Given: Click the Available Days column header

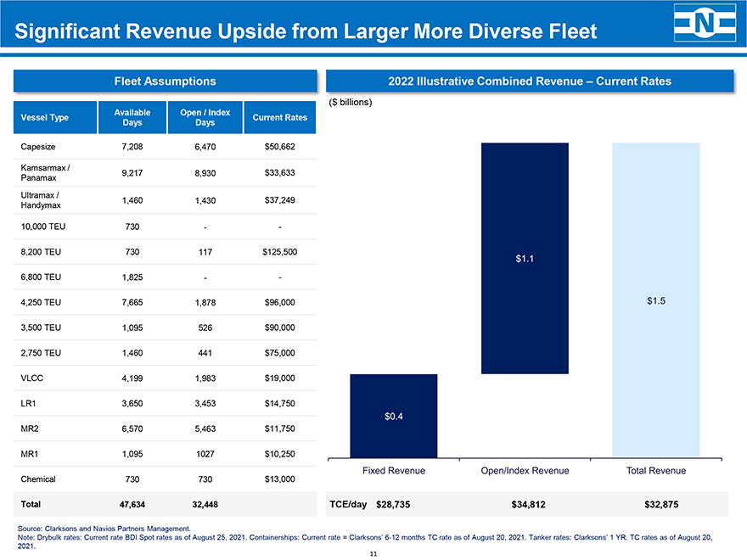Looking at the screenshot, I should [132, 117].
